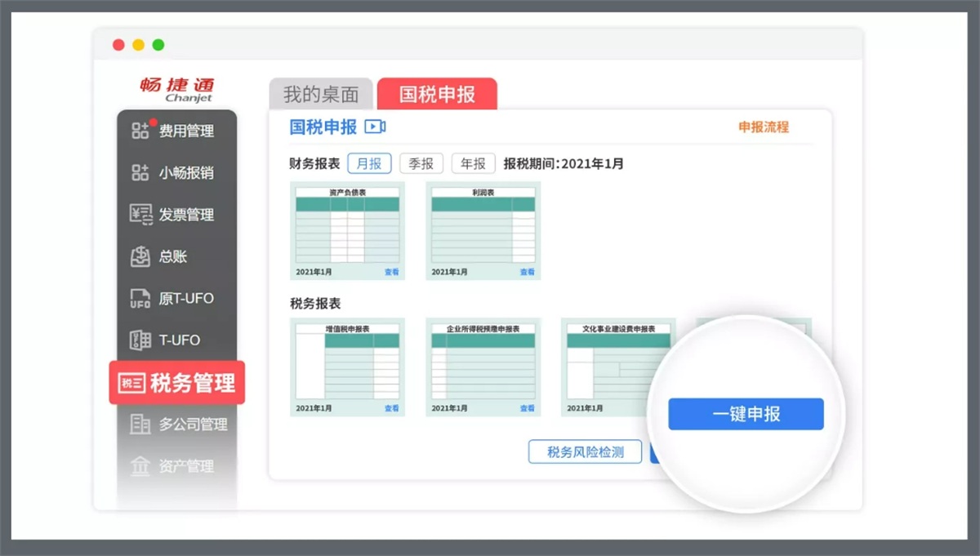Open the T-UFO sidebar icon
Screen dimensions: 980x556
pos(140,340)
